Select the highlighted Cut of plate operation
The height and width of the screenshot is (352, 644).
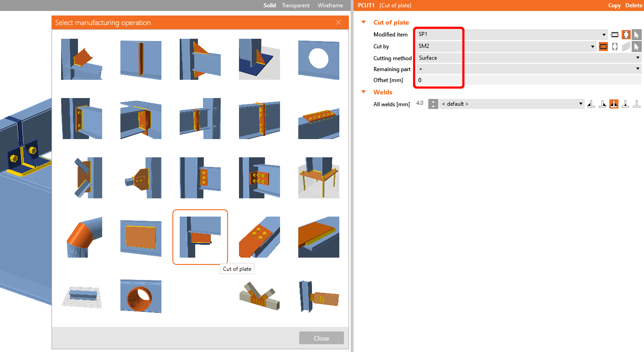click(x=200, y=237)
